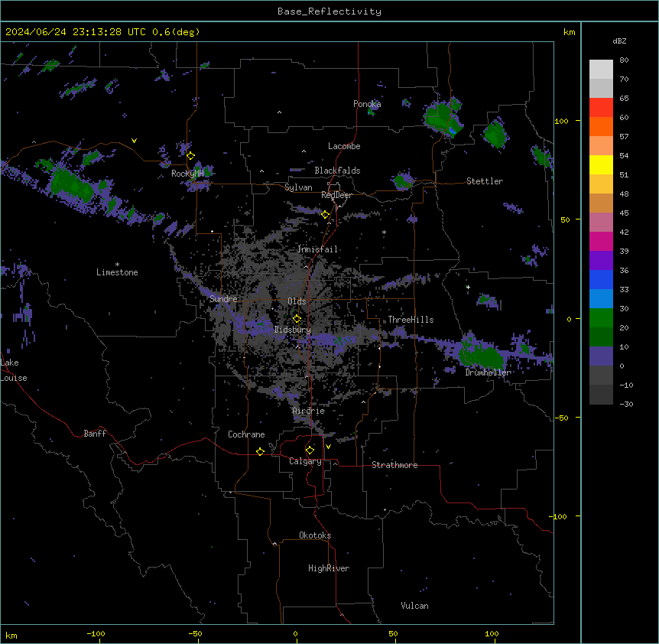Click the Vulcan town label

[x=415, y=606]
